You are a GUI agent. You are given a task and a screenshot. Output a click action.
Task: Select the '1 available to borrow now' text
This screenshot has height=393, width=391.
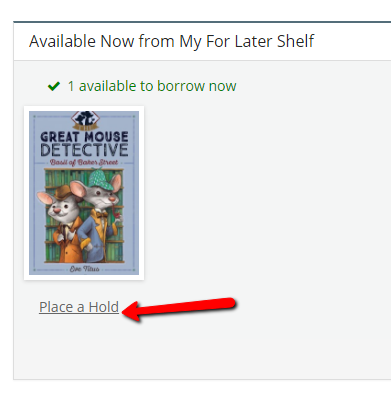[152, 86]
